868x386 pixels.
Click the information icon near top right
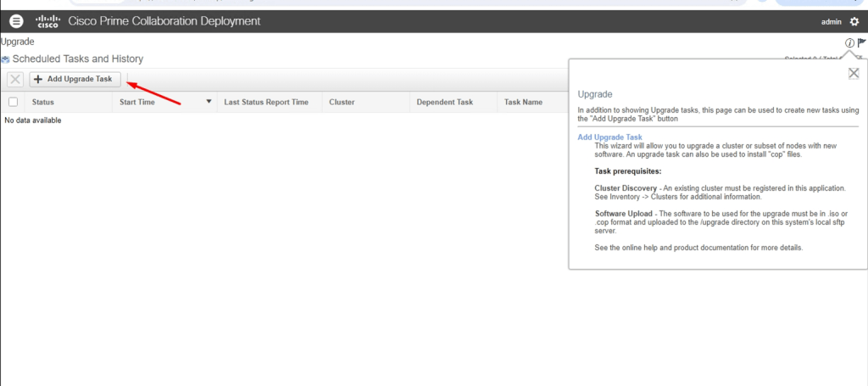point(849,42)
